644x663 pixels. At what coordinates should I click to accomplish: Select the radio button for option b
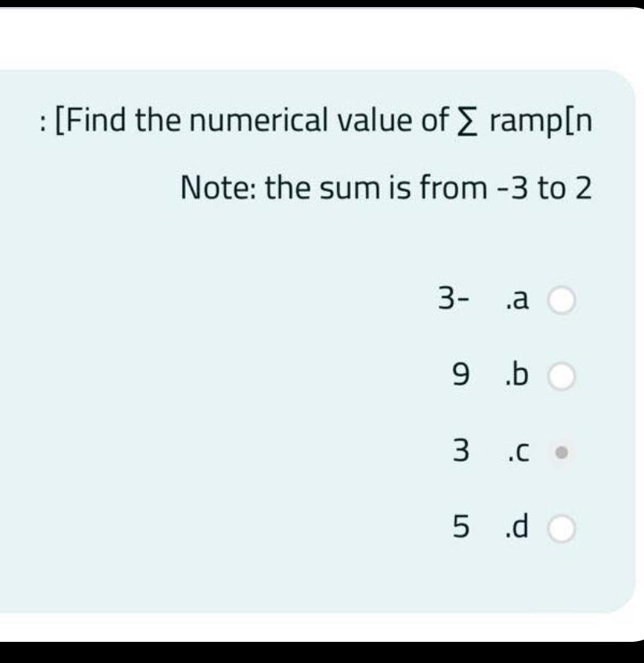pyautogui.click(x=563, y=375)
